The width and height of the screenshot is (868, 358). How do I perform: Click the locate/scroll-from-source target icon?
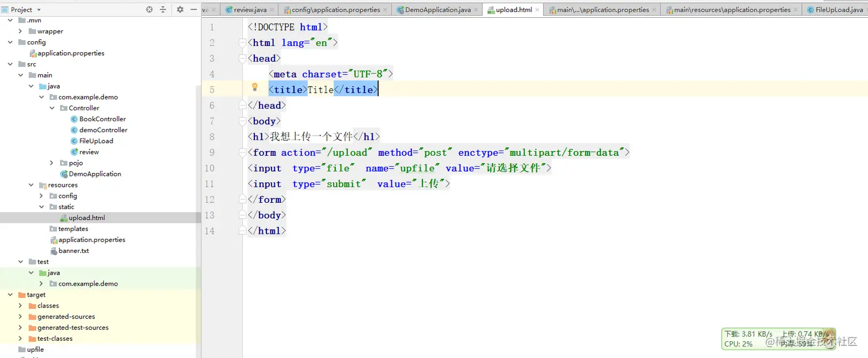point(149,10)
